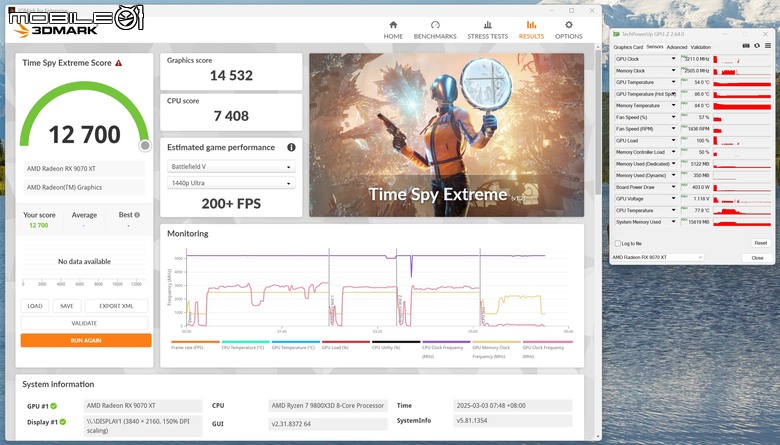
Task: Click the orange RUN AGAIN button
Action: tap(86, 341)
